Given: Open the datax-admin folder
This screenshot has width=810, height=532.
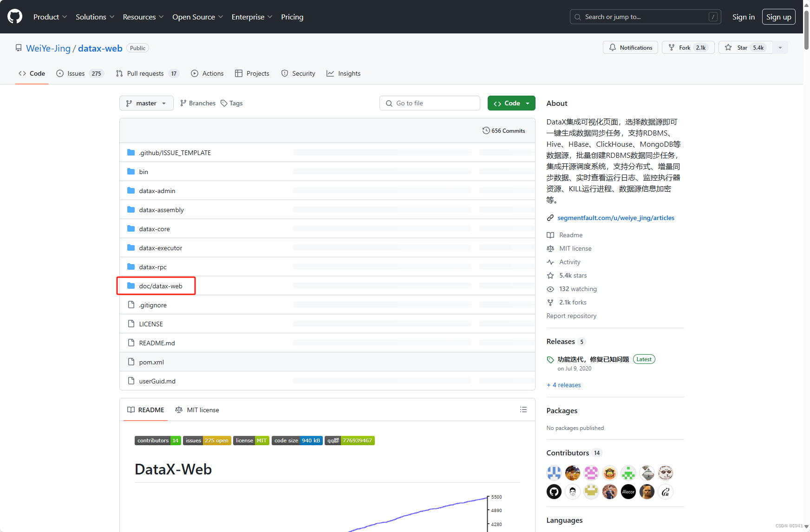Looking at the screenshot, I should 157,191.
